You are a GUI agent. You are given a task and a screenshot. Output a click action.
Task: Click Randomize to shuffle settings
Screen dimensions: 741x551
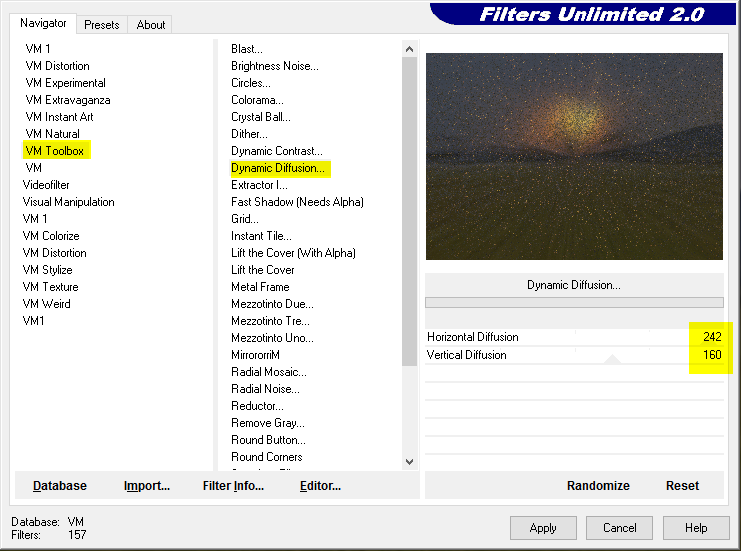coord(598,486)
